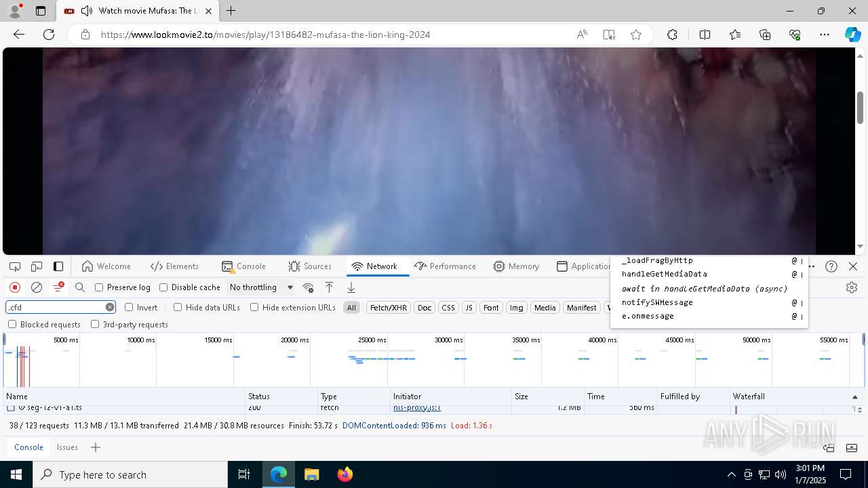Viewport: 868px width, 488px height.
Task: Sort by Waterfall column arrow
Action: (854, 396)
